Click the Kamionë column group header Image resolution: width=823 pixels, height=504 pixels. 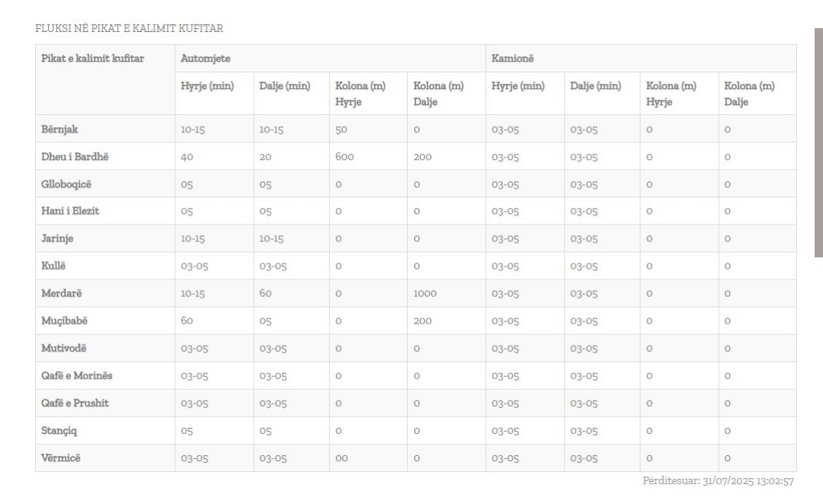click(x=515, y=59)
